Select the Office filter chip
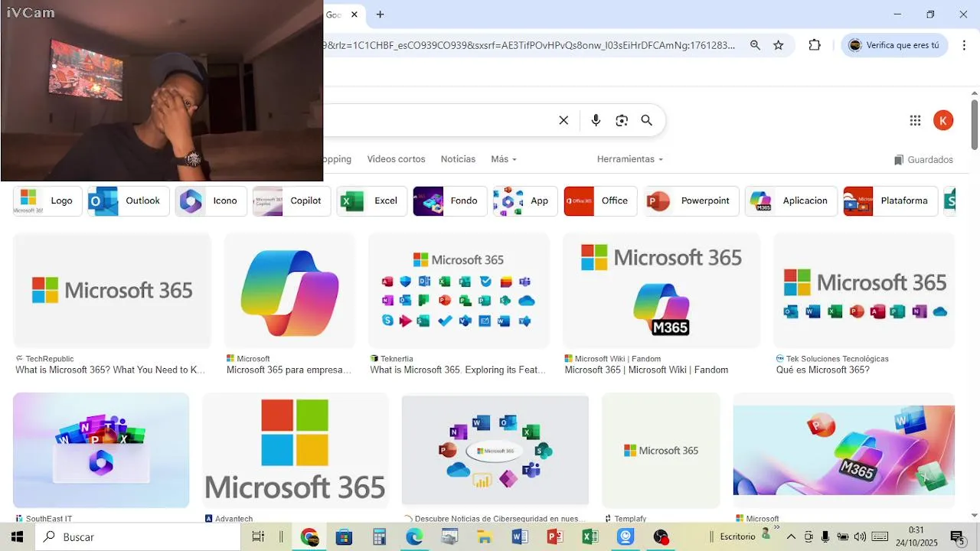The image size is (980, 551). pos(601,201)
